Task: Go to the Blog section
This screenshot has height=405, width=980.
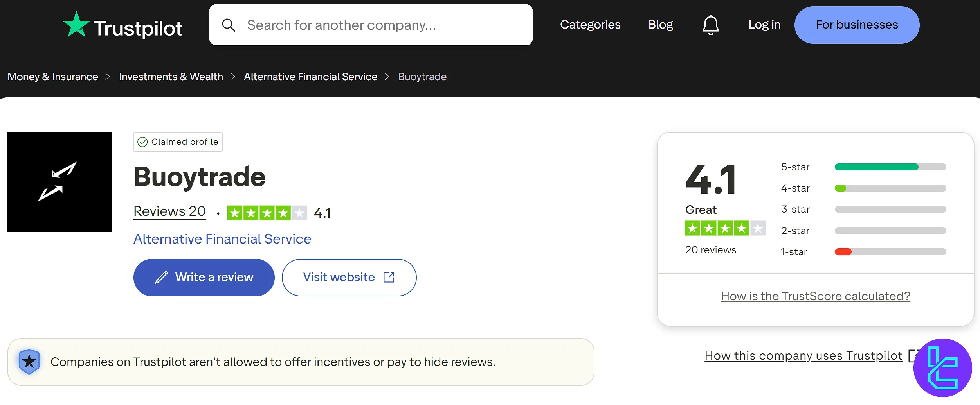Action: coord(660,24)
